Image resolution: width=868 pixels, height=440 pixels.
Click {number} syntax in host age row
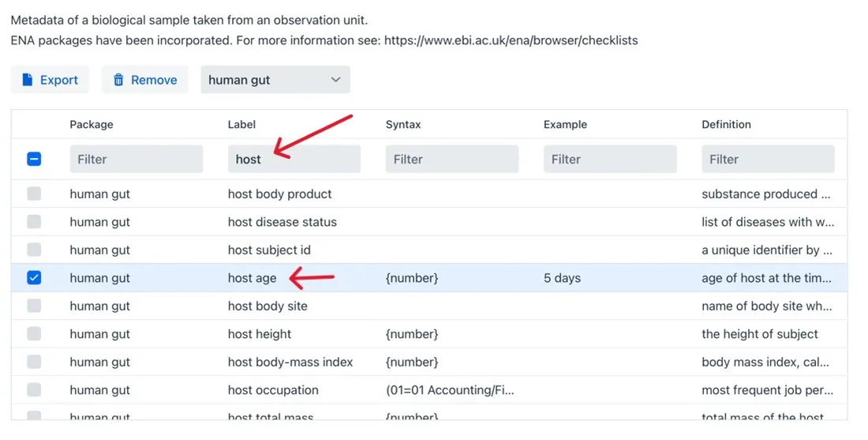point(412,278)
